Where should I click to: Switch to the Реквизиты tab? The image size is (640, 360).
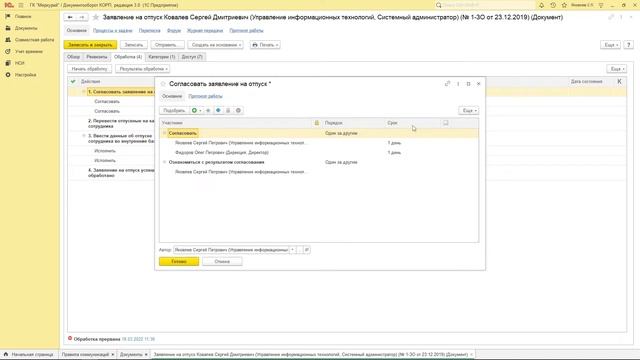pos(97,57)
